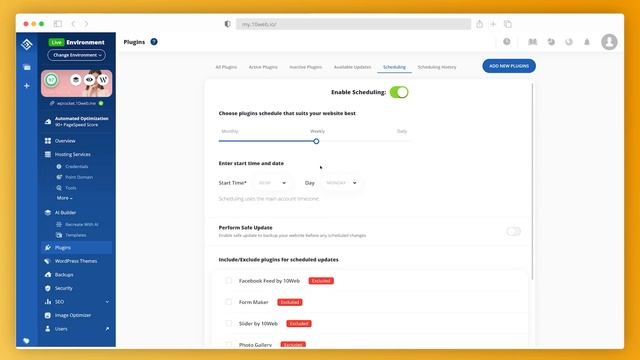Open Recreate With AI in sidebar
640x360 pixels.
pyautogui.click(x=82, y=224)
